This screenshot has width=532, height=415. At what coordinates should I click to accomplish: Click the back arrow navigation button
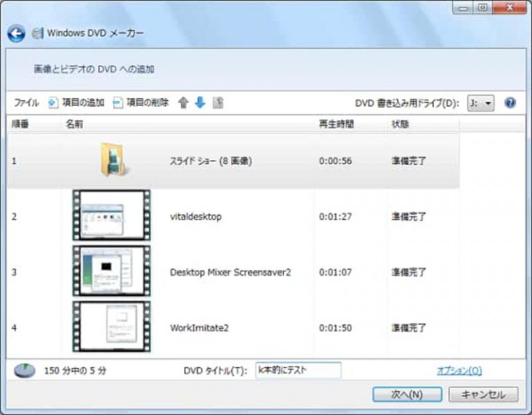(17, 33)
